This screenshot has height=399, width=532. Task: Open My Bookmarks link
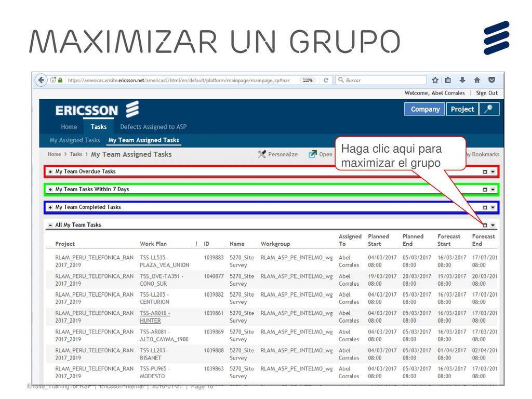(x=483, y=154)
